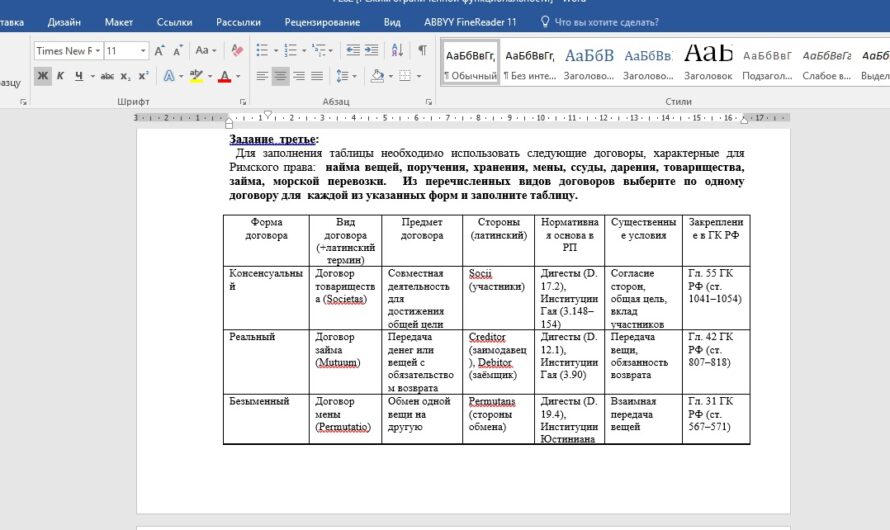Toggle show paragraph marks (¶)
Screen dimensions: 890x530
click(x=422, y=50)
